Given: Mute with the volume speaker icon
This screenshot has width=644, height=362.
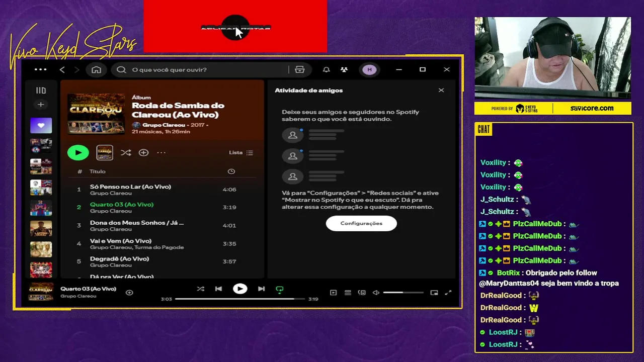Looking at the screenshot, I should tap(376, 293).
